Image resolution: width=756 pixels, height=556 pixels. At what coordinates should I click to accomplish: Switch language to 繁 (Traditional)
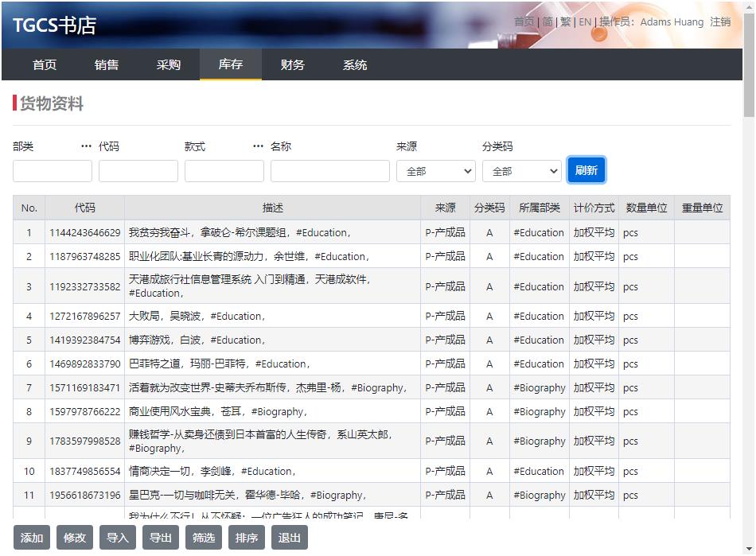coord(566,21)
